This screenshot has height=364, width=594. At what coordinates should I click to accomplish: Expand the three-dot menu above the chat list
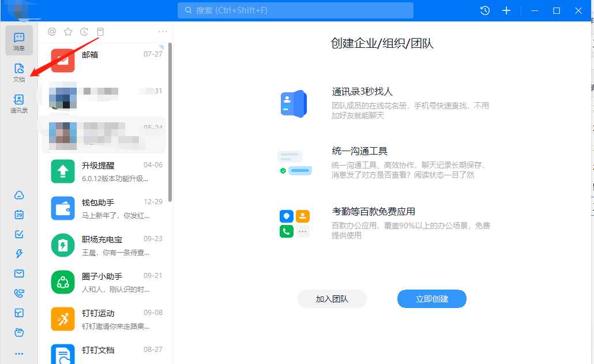[x=163, y=32]
